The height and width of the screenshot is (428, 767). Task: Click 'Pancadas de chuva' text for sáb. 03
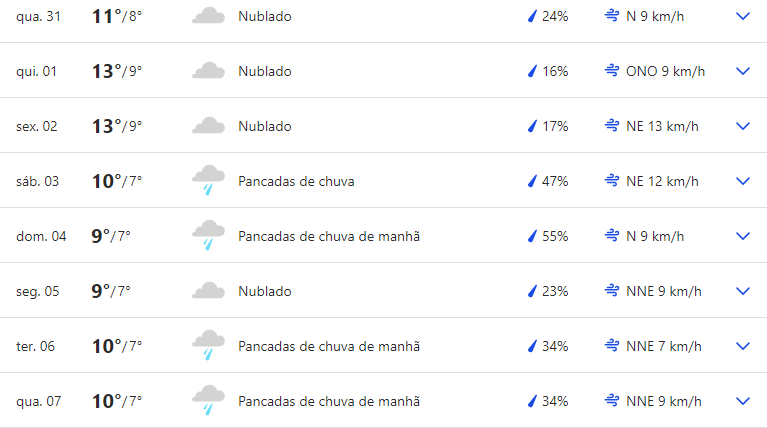296,181
